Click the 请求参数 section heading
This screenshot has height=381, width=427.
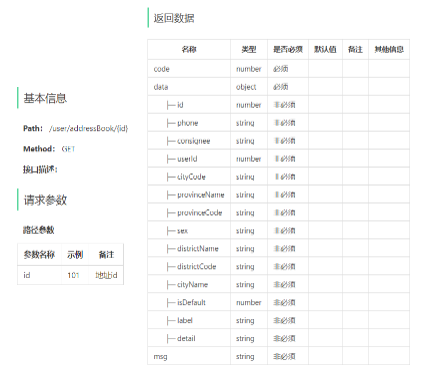(x=45, y=200)
